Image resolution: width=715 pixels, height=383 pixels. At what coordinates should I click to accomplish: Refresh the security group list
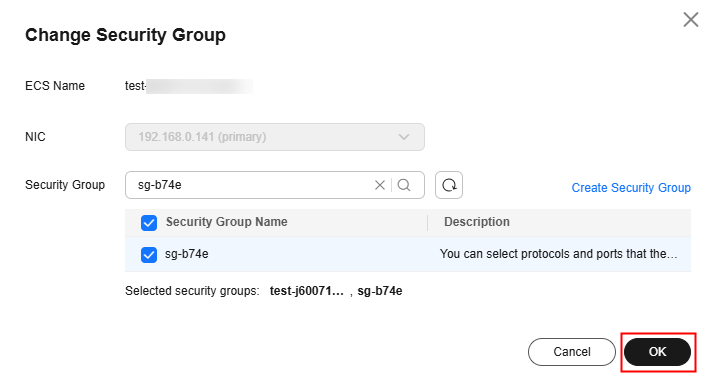coord(449,185)
